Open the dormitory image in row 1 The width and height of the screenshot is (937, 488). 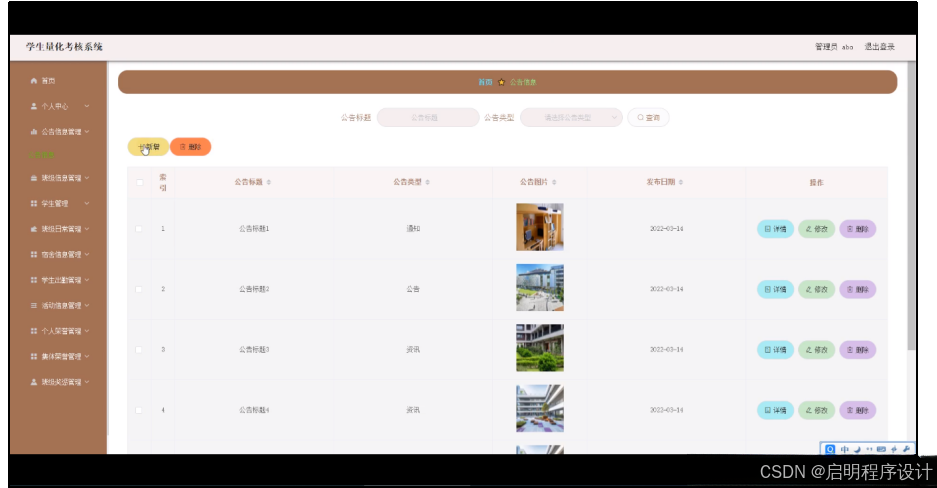pos(540,227)
